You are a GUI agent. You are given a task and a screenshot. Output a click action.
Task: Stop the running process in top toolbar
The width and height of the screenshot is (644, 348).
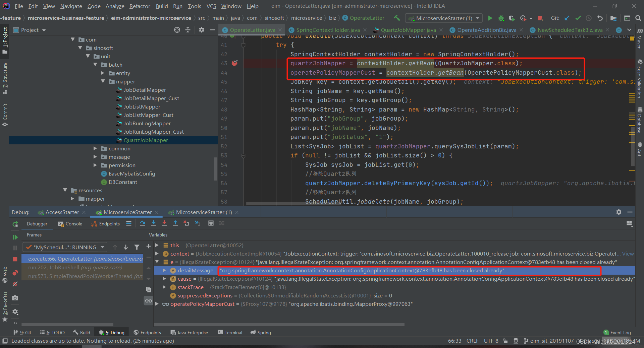(540, 18)
